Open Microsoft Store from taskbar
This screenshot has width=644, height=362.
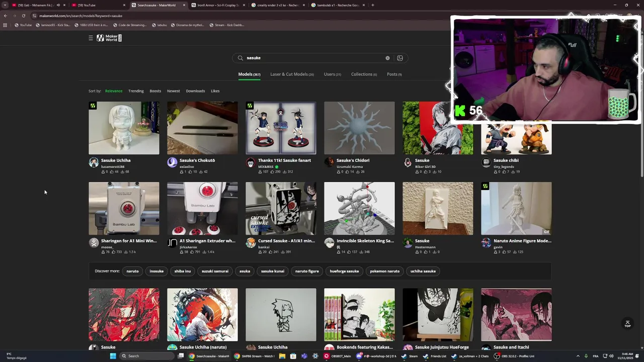pos(293,356)
